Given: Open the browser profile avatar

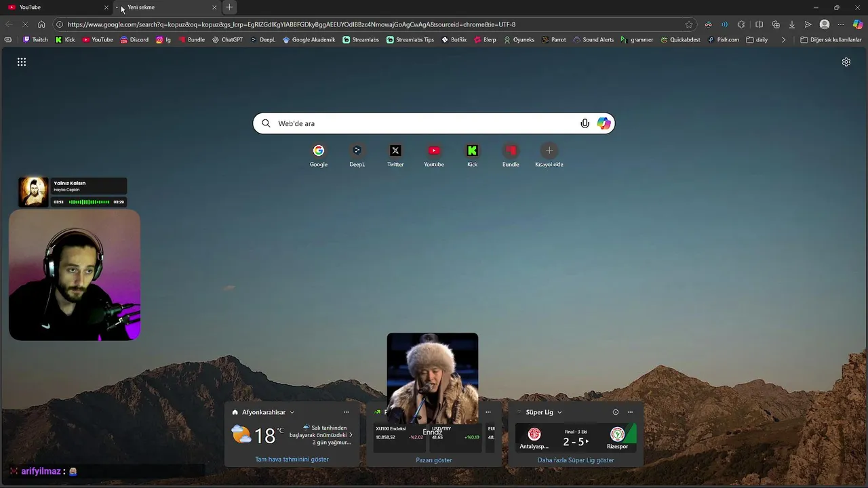Looking at the screenshot, I should coord(825,24).
